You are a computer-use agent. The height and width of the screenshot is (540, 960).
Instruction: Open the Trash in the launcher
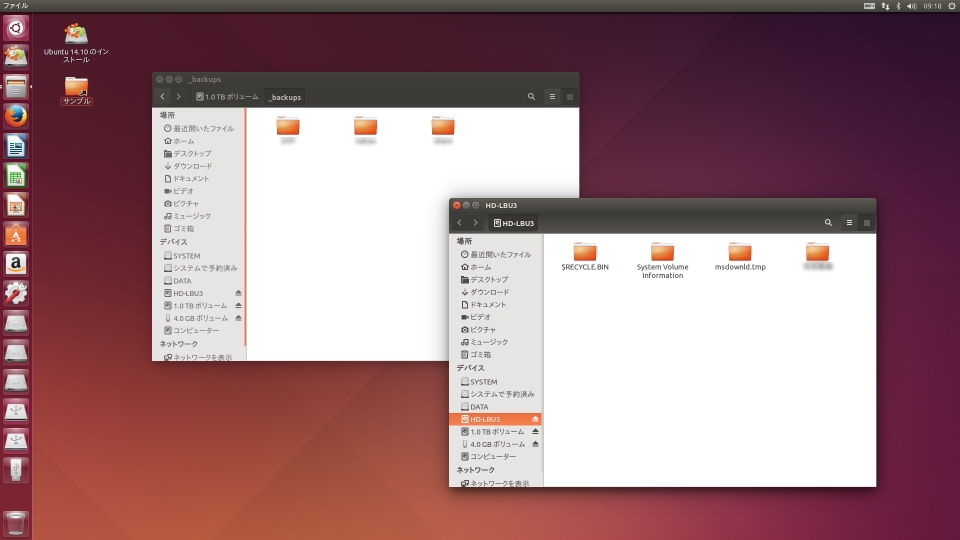16,523
